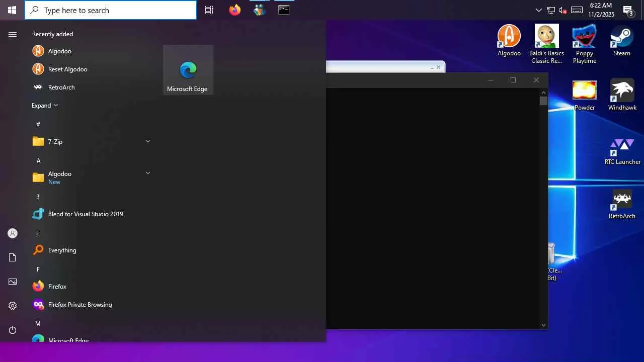The width and height of the screenshot is (644, 362).
Task: Expand the Algodoo folder chevron
Action: [148, 173]
